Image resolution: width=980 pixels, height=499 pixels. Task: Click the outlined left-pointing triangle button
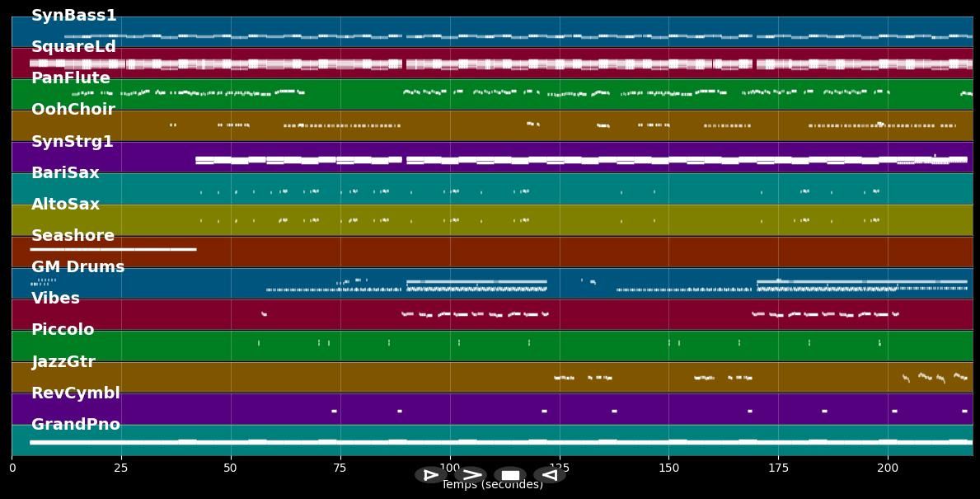tap(549, 475)
